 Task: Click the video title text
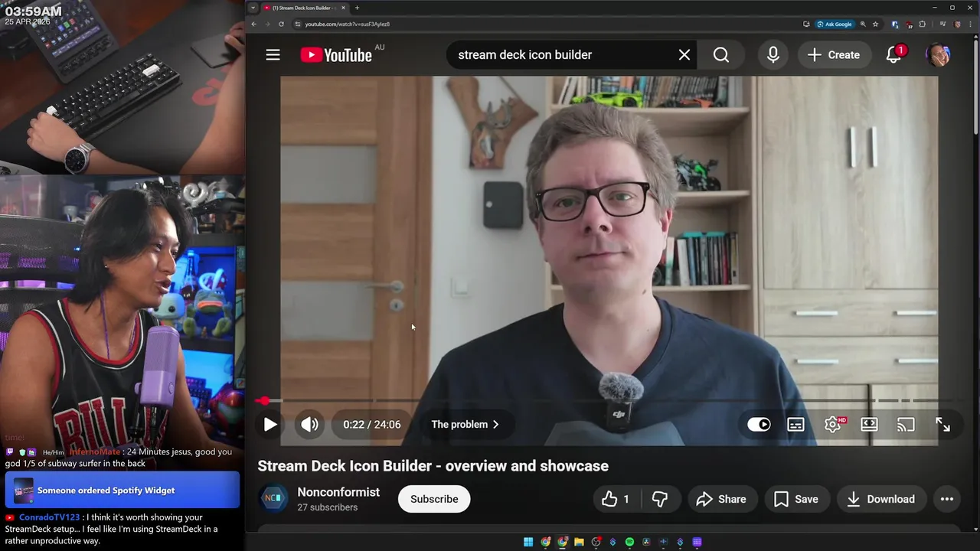[x=433, y=466]
